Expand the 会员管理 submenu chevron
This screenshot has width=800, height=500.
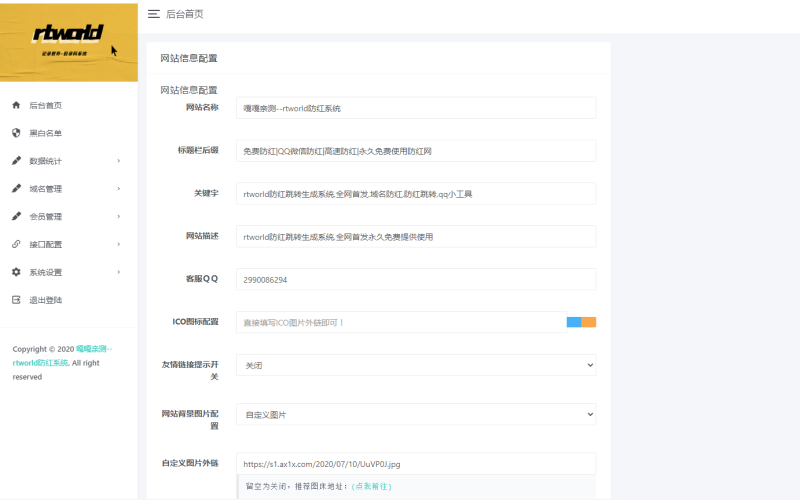[x=119, y=216]
